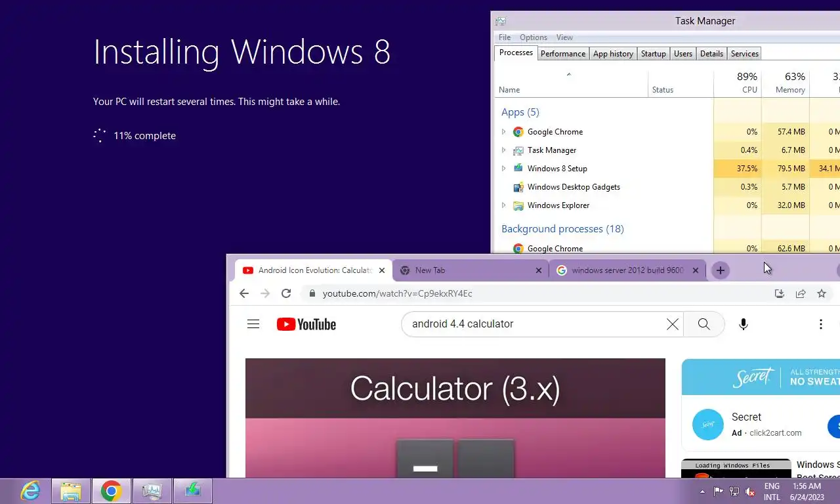Select the Windows Desktop Gadgets icon
840x504 pixels.
[x=518, y=187]
